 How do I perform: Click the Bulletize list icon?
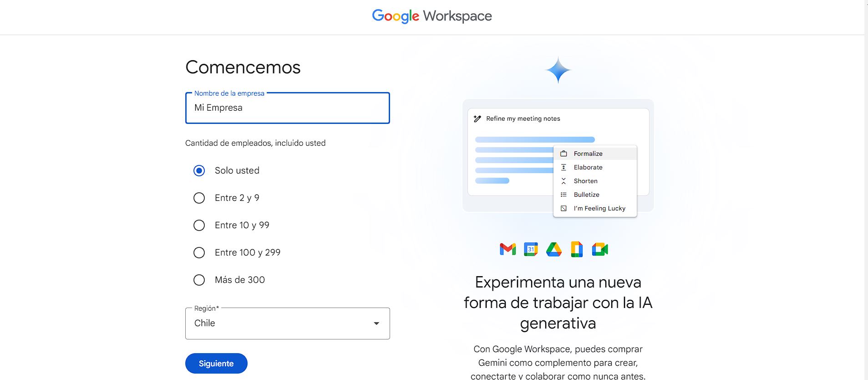click(563, 195)
